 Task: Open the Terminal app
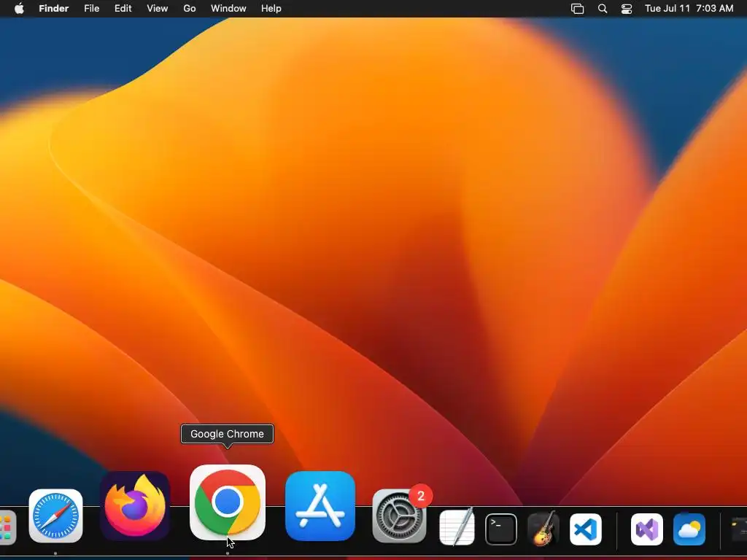point(500,529)
